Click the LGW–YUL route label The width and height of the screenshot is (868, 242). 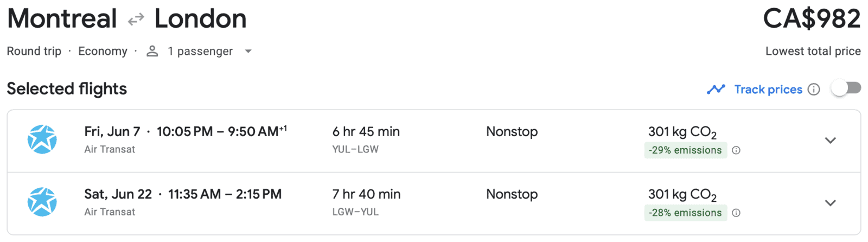coord(355,212)
